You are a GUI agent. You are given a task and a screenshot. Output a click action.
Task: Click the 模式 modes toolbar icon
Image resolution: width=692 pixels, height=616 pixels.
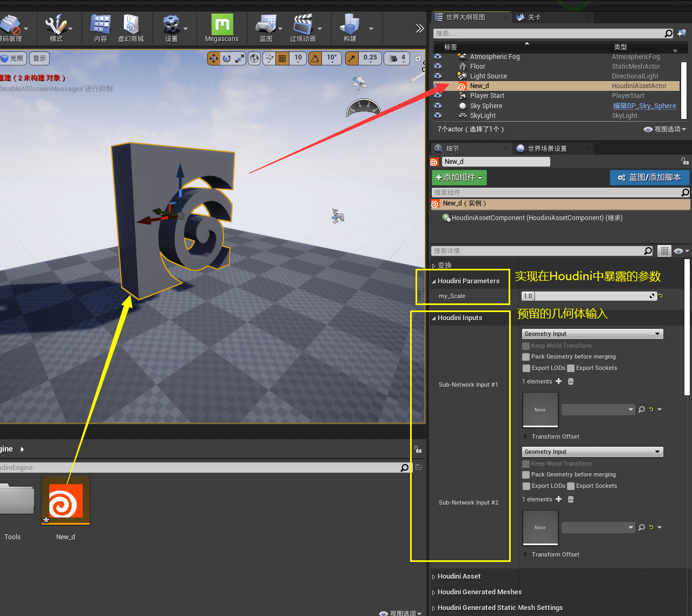coord(56,28)
